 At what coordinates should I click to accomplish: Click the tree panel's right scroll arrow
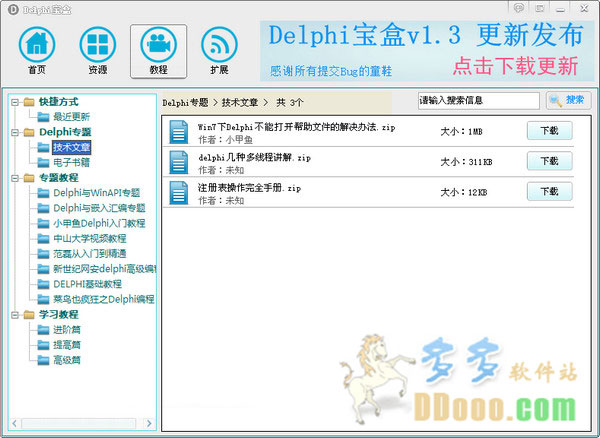149,423
